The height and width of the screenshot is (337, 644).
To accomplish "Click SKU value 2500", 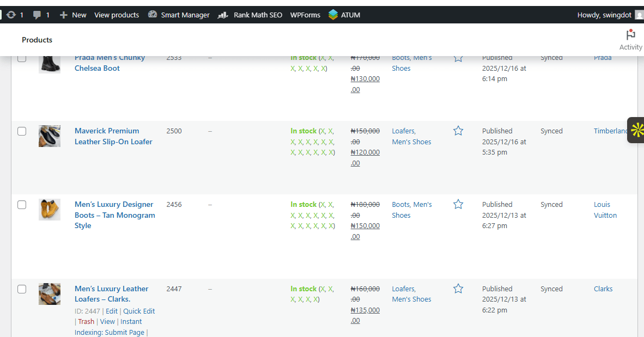I will click(x=174, y=131).
